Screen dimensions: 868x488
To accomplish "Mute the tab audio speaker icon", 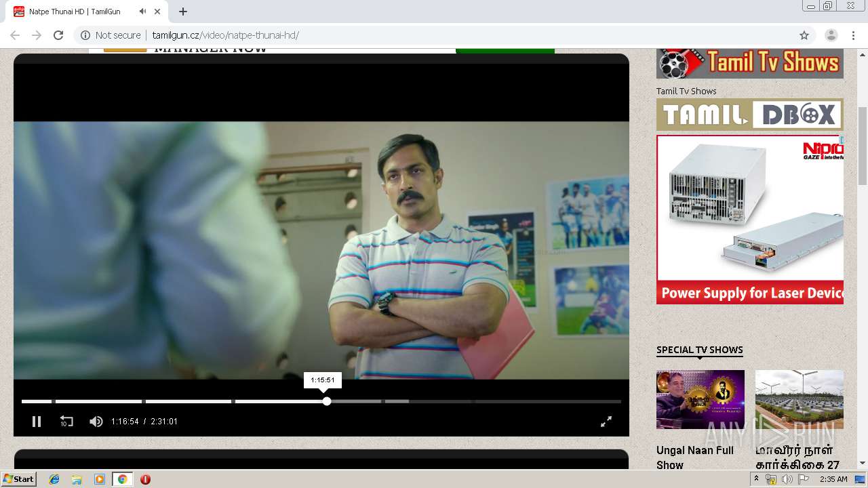I will [x=142, y=12].
